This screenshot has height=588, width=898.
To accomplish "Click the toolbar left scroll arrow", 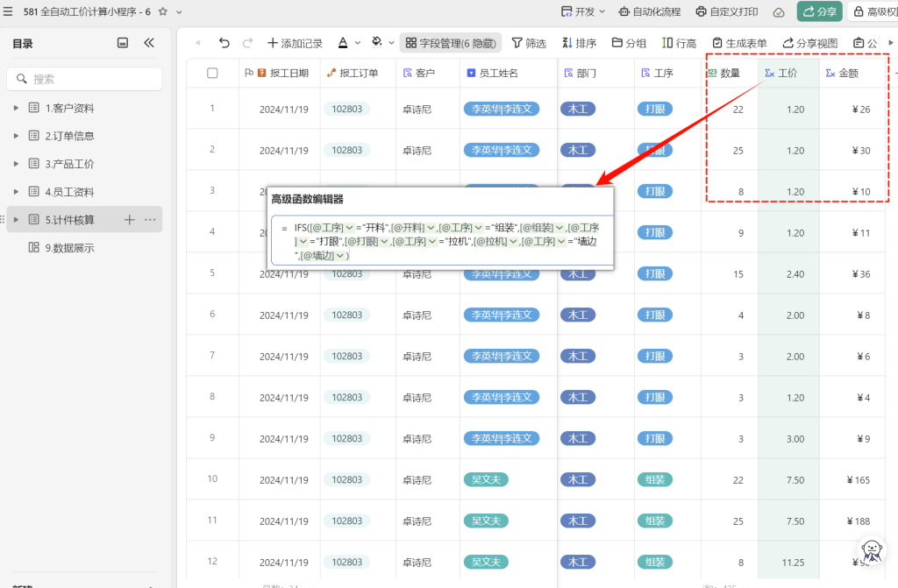I will tap(197, 43).
